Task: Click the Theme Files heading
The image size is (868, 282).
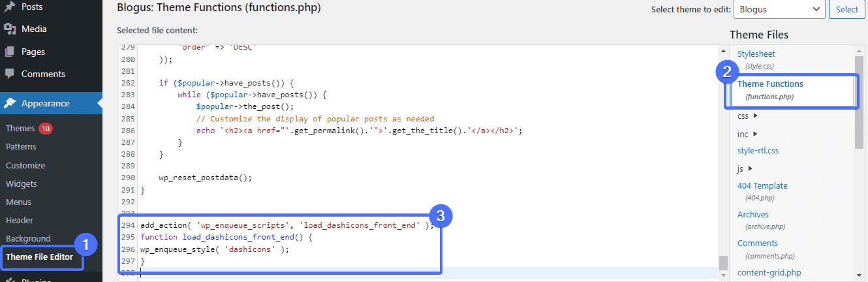Action: click(x=759, y=35)
